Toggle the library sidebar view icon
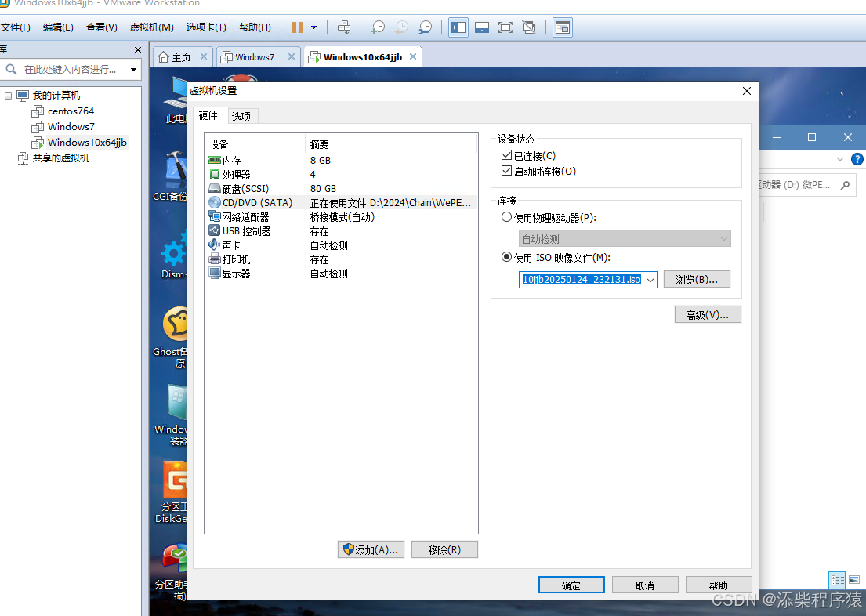The height and width of the screenshot is (616, 866). tap(458, 27)
